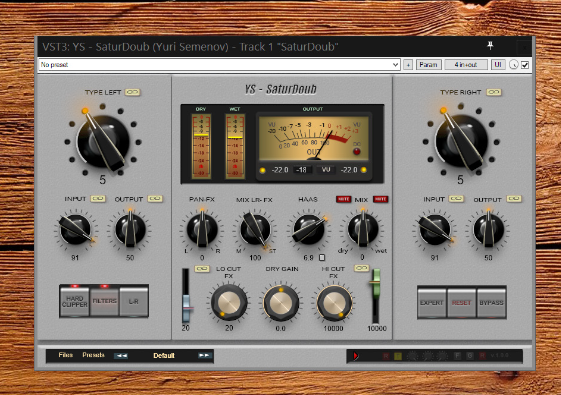Click the YS - SaturDoub logo title
Image resolution: width=561 pixels, height=395 pixels.
[281, 89]
